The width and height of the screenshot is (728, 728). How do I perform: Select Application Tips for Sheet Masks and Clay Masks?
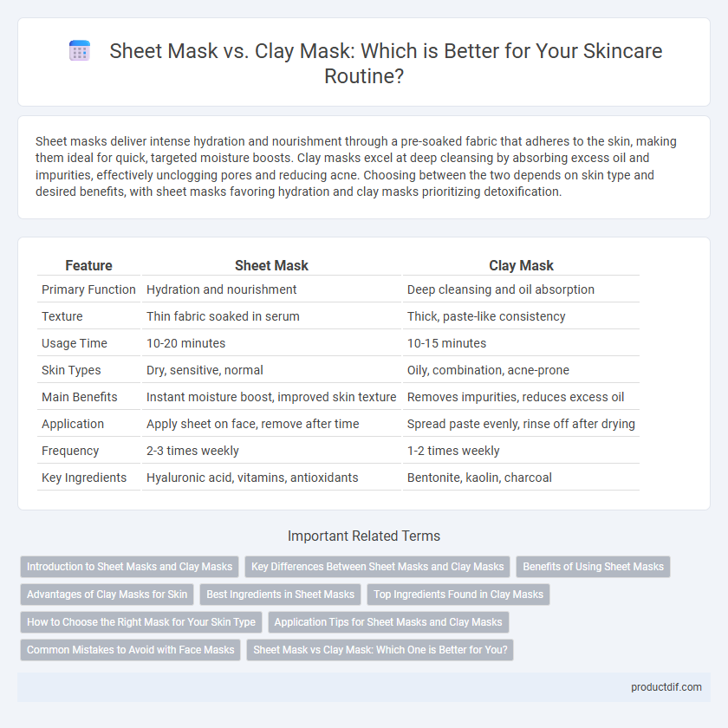click(388, 622)
